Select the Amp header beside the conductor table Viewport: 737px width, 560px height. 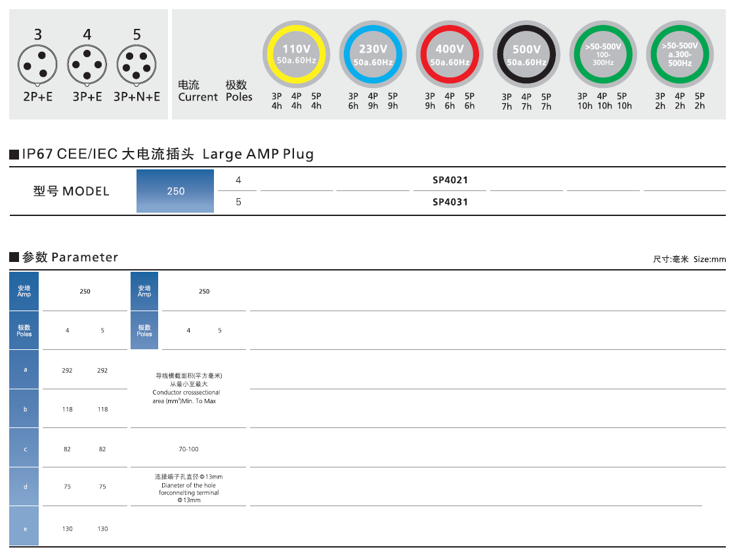pyautogui.click(x=144, y=291)
